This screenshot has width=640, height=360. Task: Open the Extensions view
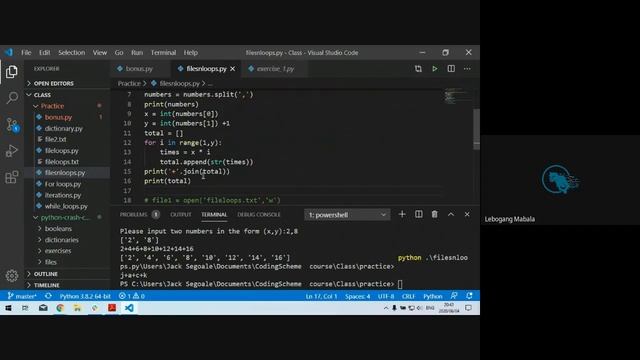[12, 177]
